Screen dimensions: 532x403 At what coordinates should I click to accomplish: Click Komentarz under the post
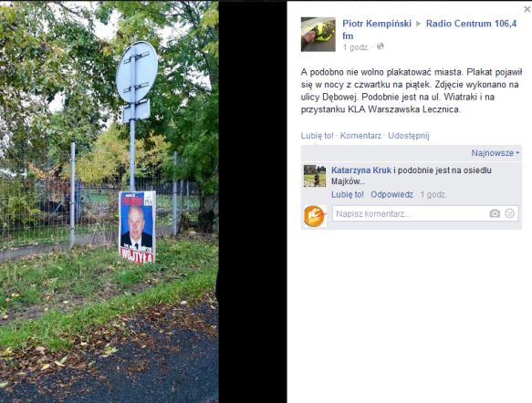360,136
